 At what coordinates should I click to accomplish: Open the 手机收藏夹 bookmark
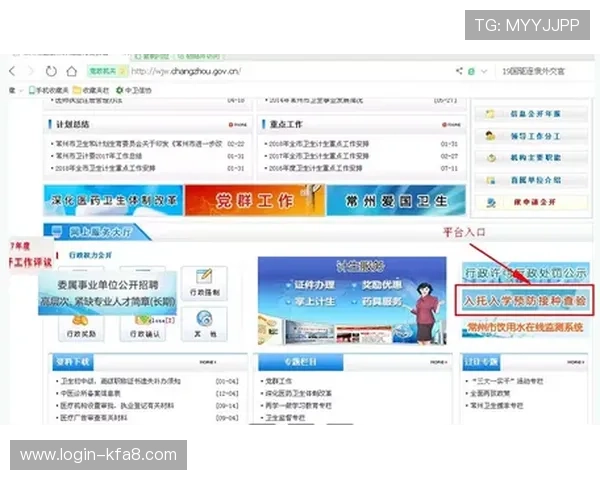point(49,90)
